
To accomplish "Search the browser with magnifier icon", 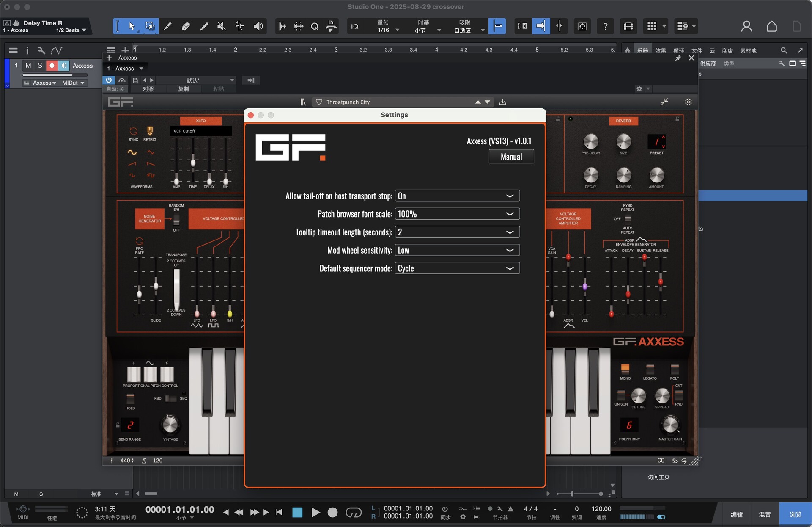I will (x=784, y=50).
